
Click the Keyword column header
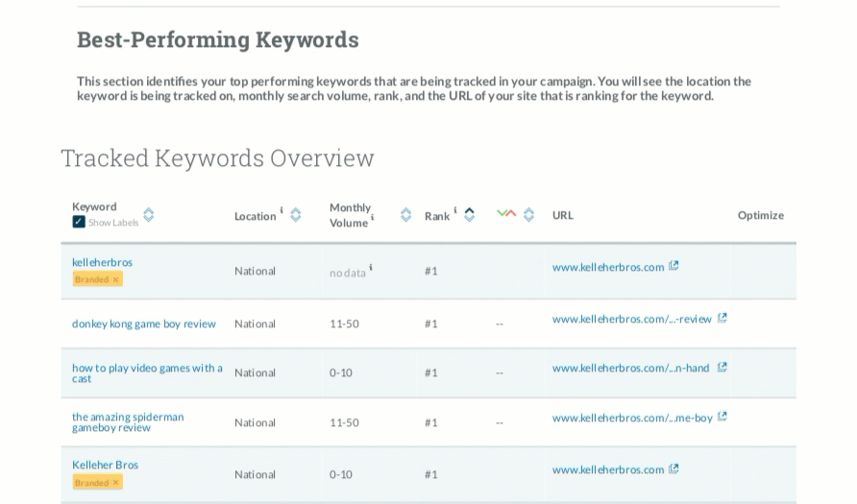94,206
